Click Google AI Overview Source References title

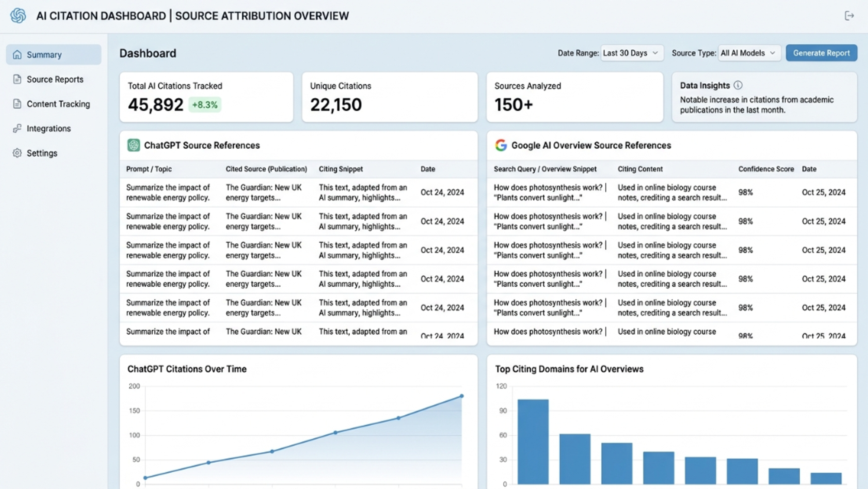pyautogui.click(x=591, y=145)
